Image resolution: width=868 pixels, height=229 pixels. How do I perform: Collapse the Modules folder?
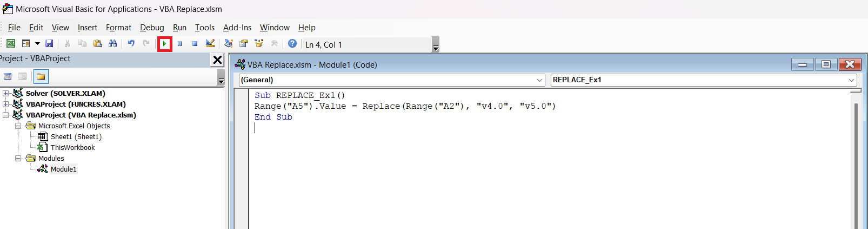pyautogui.click(x=18, y=159)
